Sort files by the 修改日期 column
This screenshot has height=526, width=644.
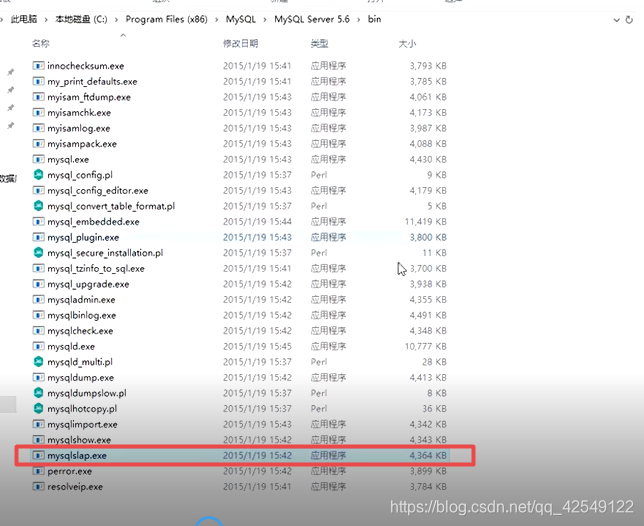(241, 44)
